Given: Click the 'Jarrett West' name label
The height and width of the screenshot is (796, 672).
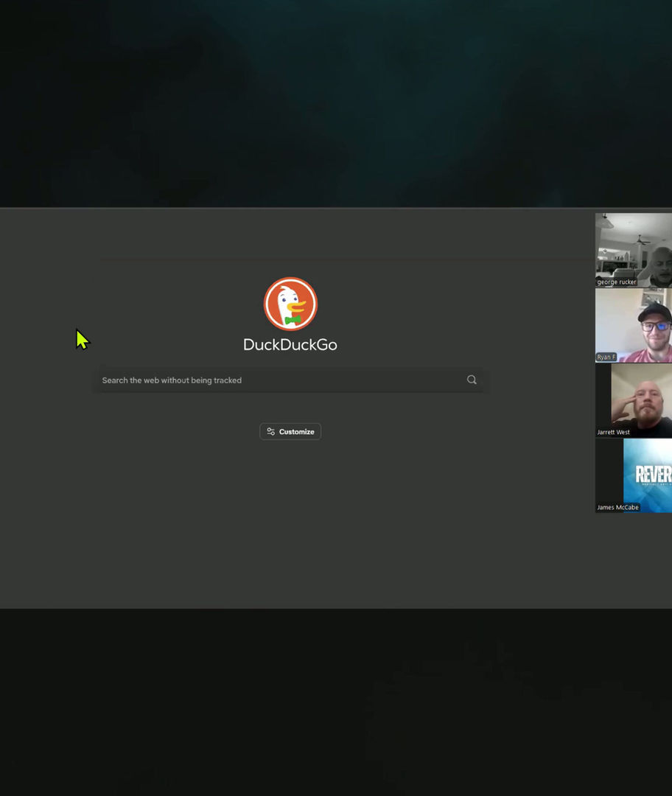Looking at the screenshot, I should click(x=613, y=432).
